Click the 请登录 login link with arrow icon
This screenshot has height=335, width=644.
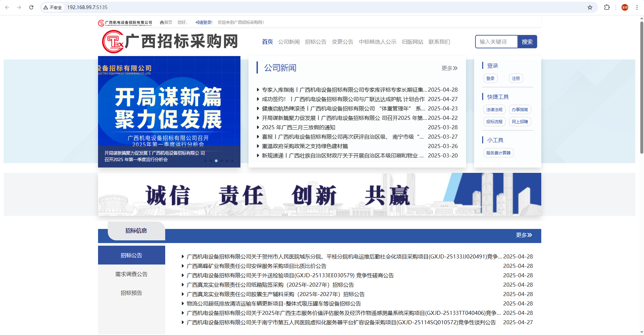coord(203,22)
